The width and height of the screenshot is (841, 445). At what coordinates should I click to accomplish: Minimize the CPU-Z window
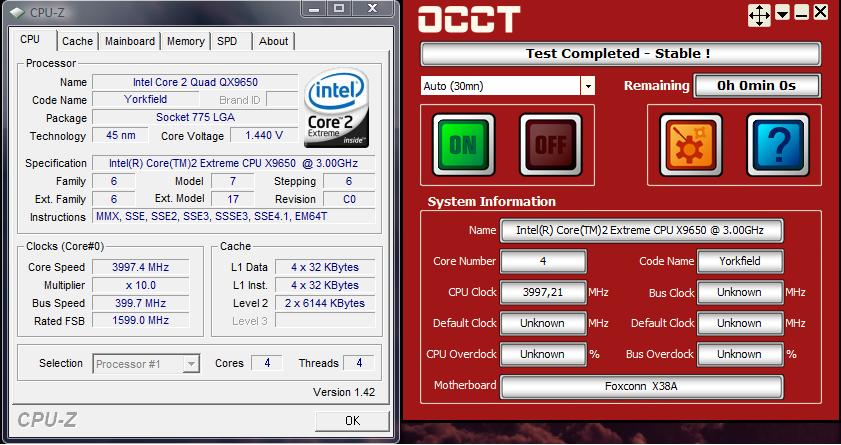pyautogui.click(x=315, y=8)
